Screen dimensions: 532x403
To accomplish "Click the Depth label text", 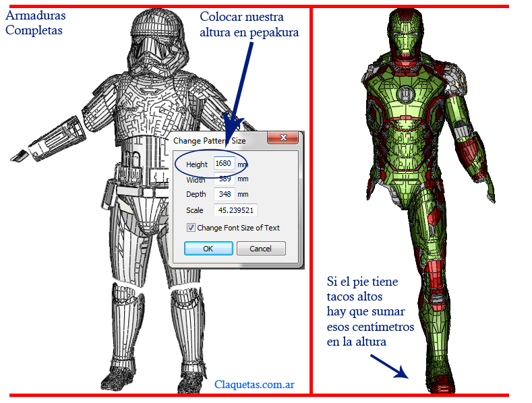I will pos(196,194).
